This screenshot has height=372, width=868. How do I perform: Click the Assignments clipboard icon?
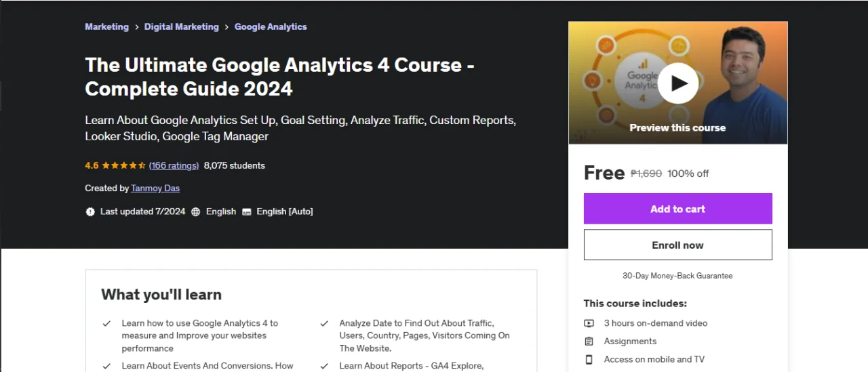(x=589, y=342)
